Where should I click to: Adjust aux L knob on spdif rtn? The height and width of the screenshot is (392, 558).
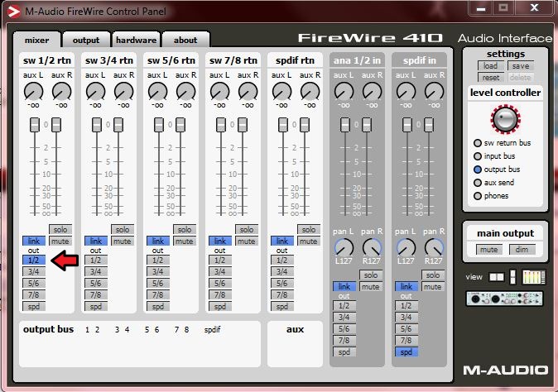281,91
